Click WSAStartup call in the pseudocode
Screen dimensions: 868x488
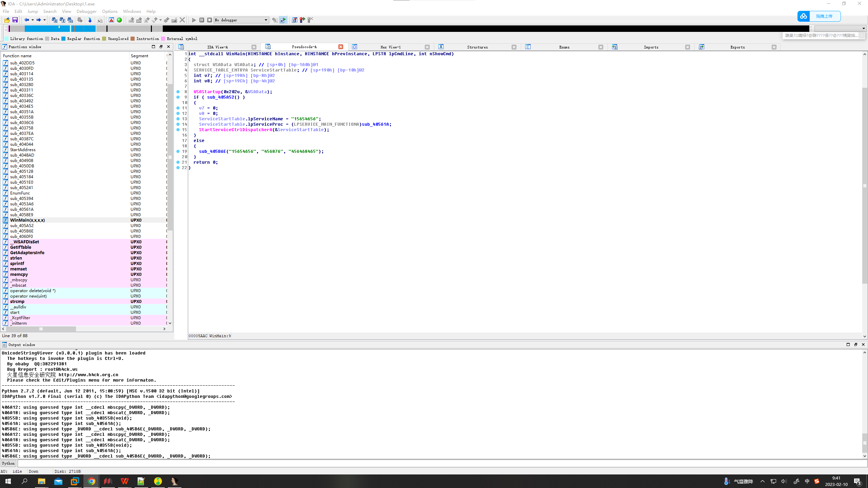click(207, 92)
